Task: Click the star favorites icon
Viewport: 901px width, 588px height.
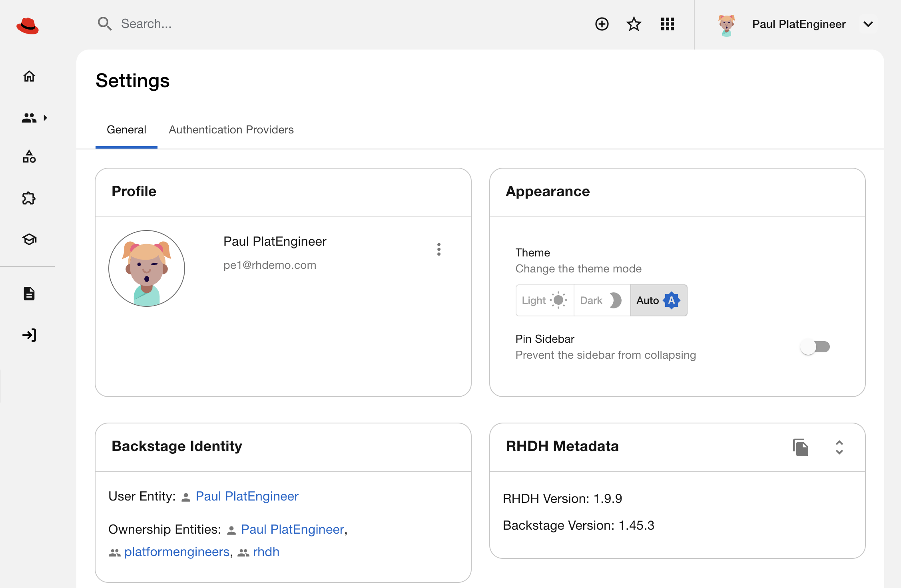Action: click(x=634, y=24)
